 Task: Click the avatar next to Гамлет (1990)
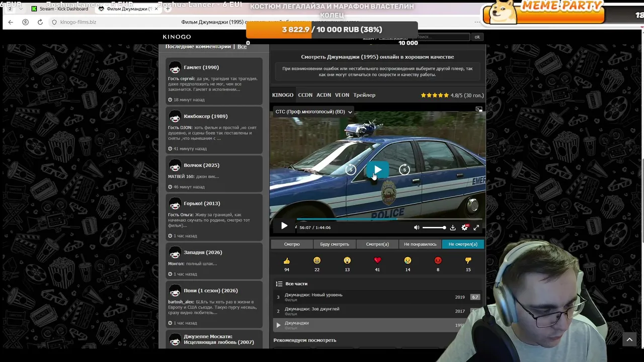(175, 67)
